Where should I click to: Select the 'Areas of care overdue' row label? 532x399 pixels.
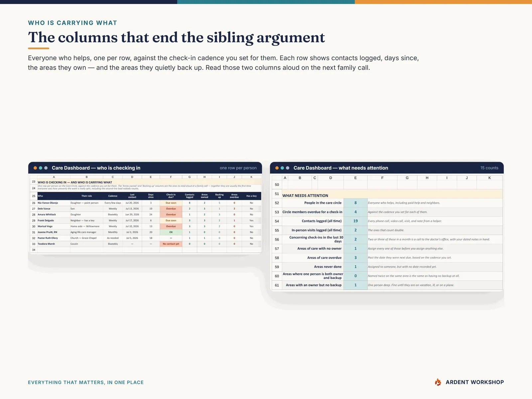click(324, 258)
